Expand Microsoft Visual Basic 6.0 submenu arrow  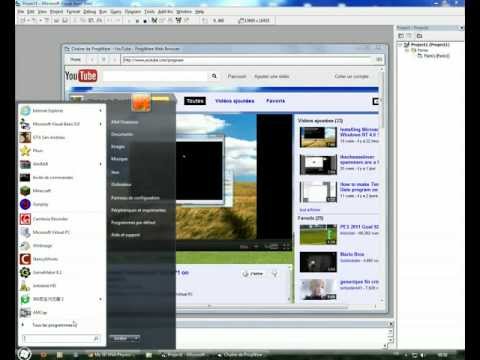click(x=100, y=124)
